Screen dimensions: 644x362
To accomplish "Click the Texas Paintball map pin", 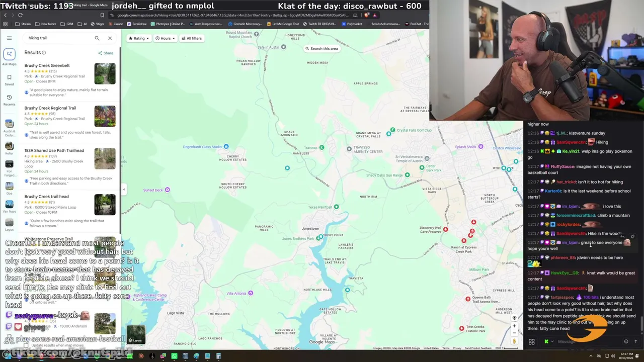I will 336,207.
